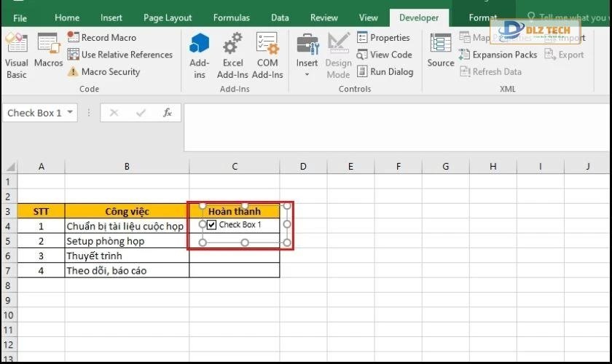Expand the Insert controls dropdown
This screenshot has height=364, width=612.
pos(307,74)
